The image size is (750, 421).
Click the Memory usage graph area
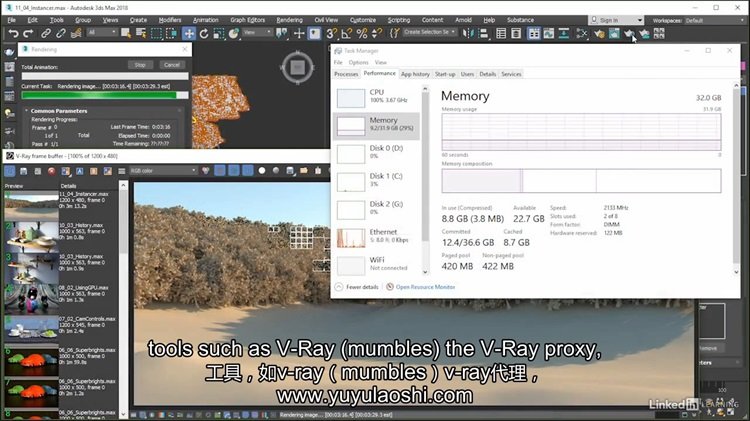[581, 132]
